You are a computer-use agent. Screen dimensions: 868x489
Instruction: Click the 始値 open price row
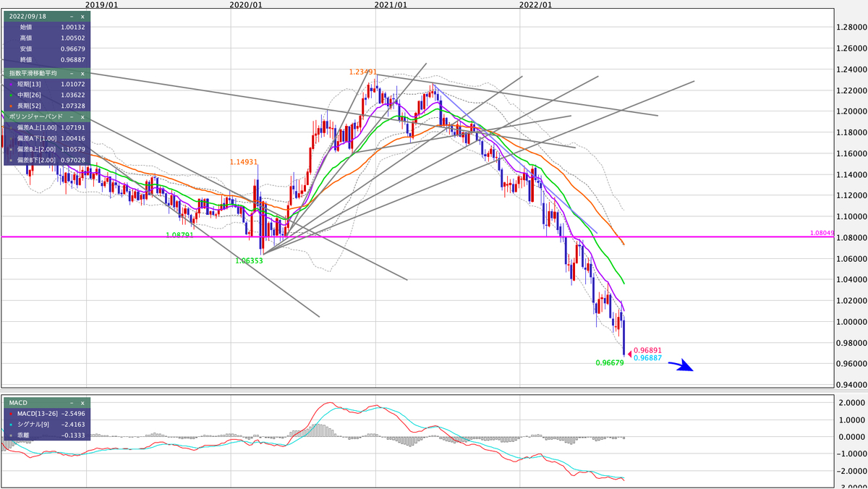point(46,27)
